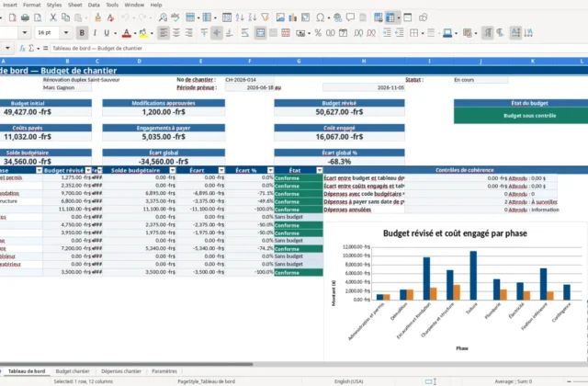The height and width of the screenshot is (386, 588).
Task: Toggle Align Left
Action: pos(164,33)
